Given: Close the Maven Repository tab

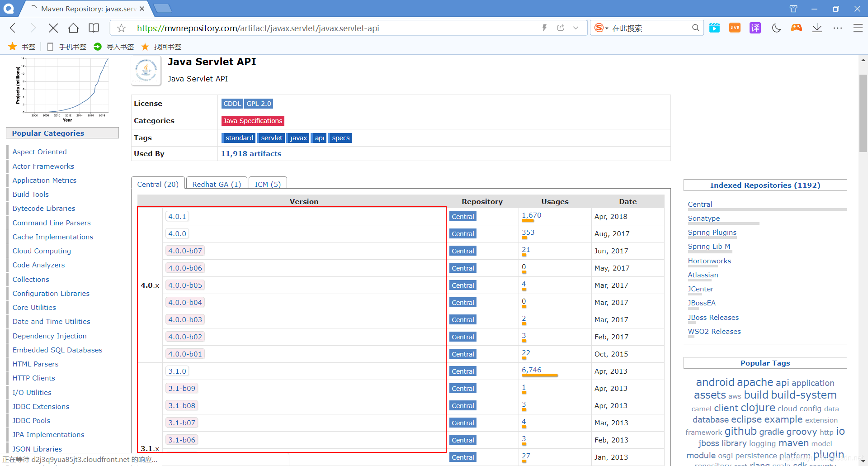Looking at the screenshot, I should [x=142, y=9].
